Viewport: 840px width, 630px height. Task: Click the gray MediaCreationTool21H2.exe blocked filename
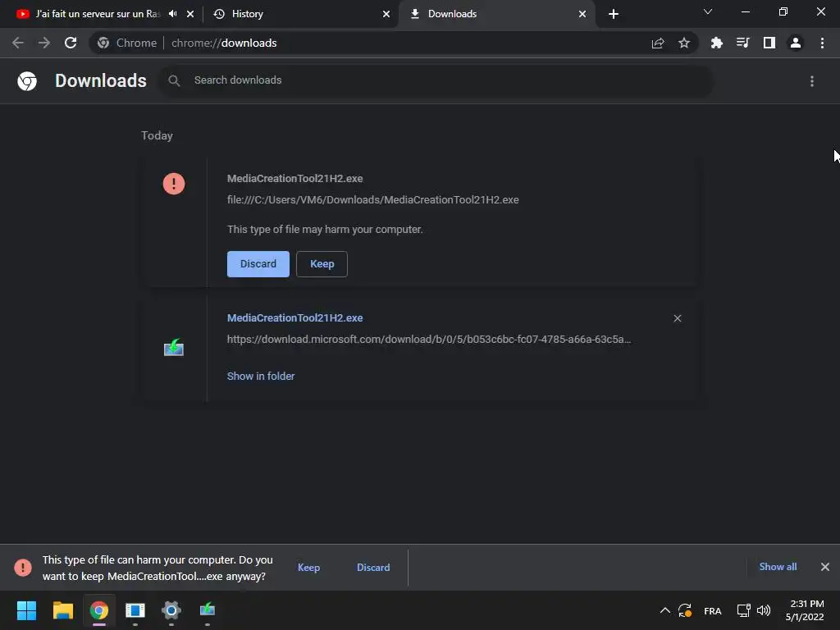294,178
